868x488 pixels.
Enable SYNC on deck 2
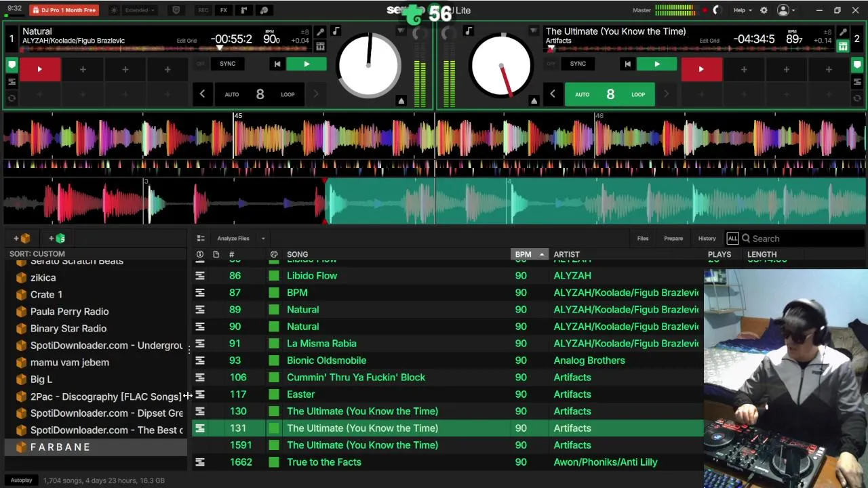pos(578,64)
